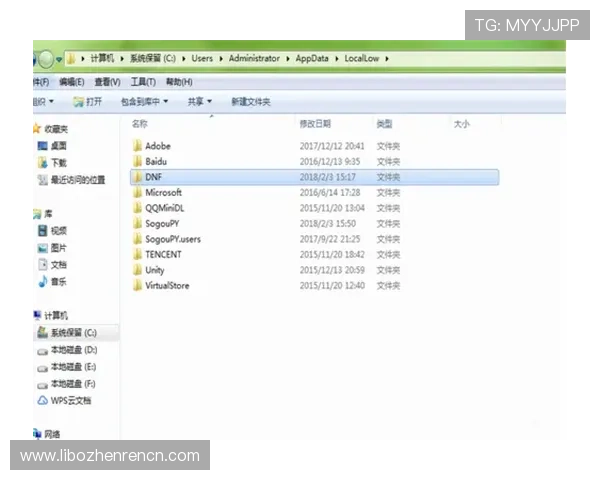Screen dimensions: 600x480
Task: Click the address bar folder icon
Action: (71, 59)
